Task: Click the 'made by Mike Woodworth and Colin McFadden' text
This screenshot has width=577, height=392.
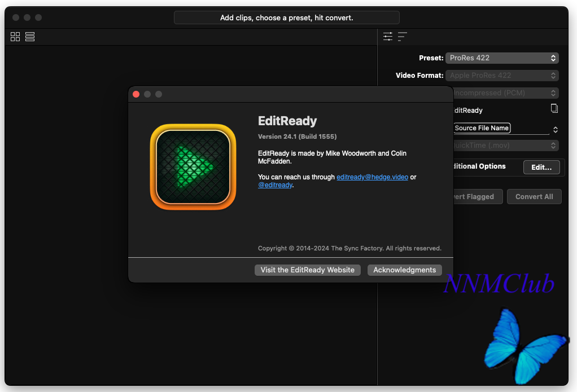Action: coord(333,157)
